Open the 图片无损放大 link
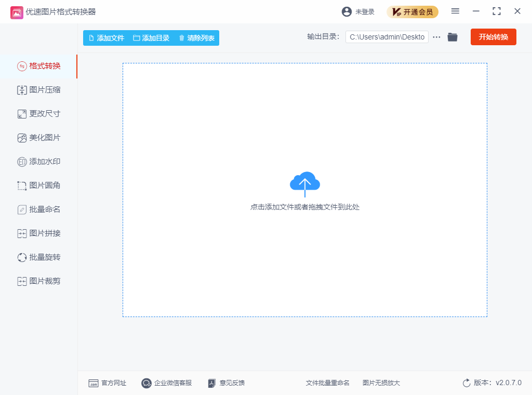 381,383
